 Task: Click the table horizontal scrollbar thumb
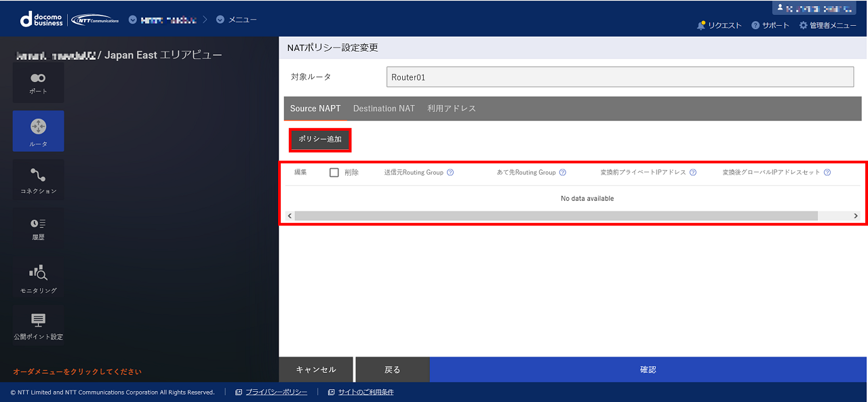[556, 216]
